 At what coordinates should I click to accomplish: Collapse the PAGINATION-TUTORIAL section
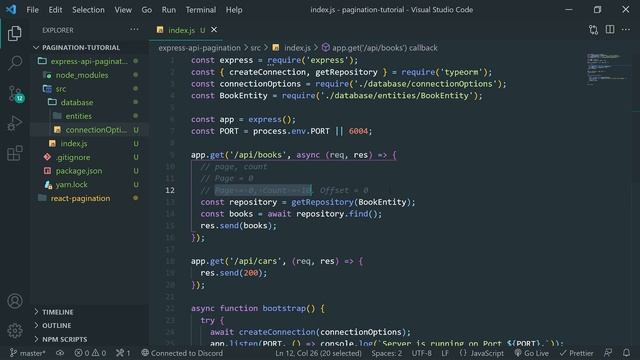point(81,47)
